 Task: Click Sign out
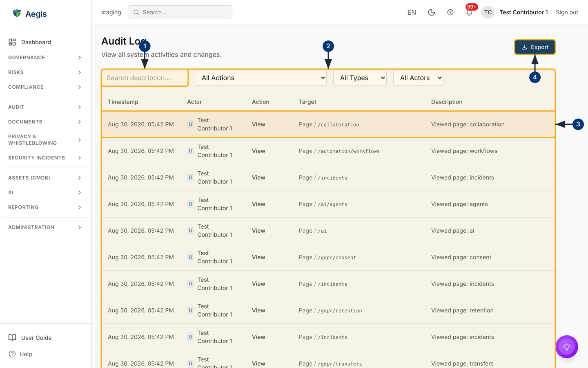567,12
